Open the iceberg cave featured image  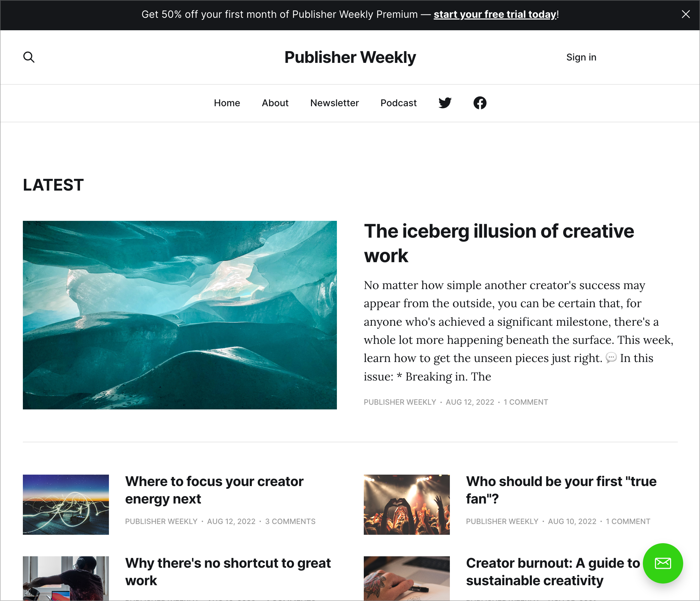point(180,315)
